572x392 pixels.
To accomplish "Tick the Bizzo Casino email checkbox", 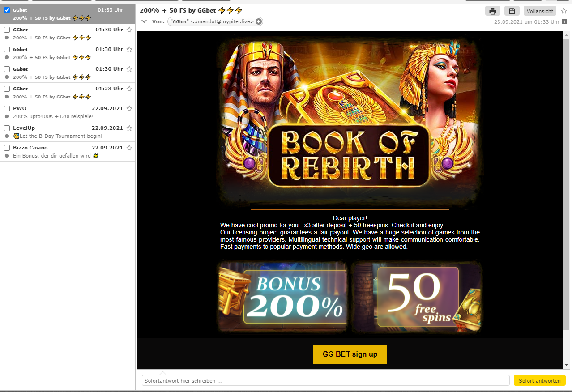I will [x=7, y=148].
